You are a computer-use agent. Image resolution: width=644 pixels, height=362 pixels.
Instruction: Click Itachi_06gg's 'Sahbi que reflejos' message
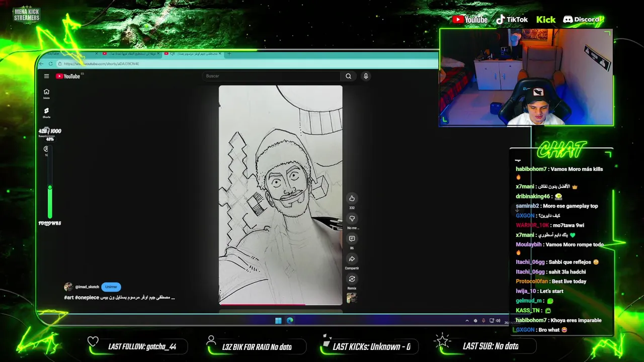click(557, 262)
